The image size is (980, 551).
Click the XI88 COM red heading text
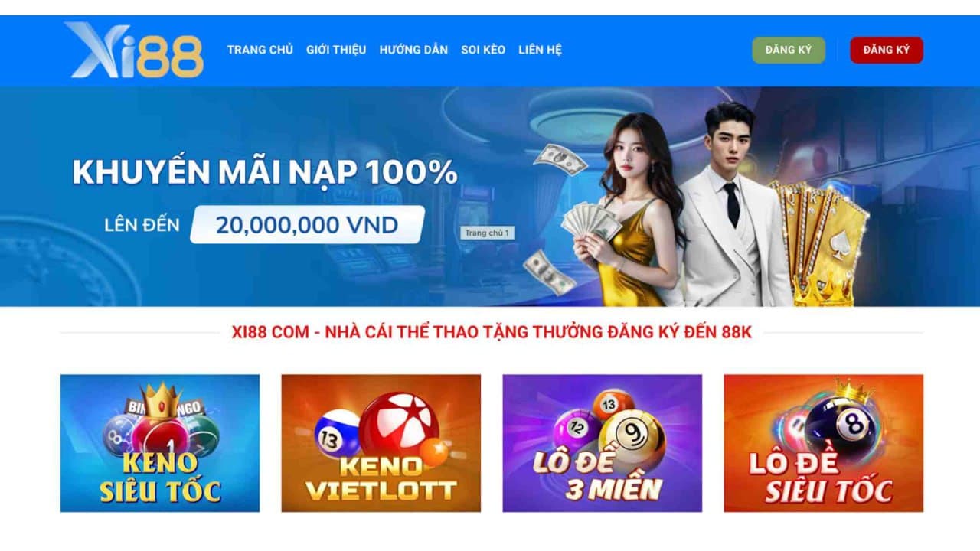(x=492, y=333)
